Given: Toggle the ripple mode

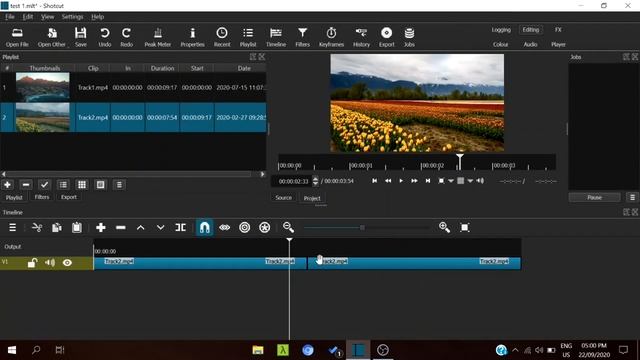Looking at the screenshot, I should (244, 227).
